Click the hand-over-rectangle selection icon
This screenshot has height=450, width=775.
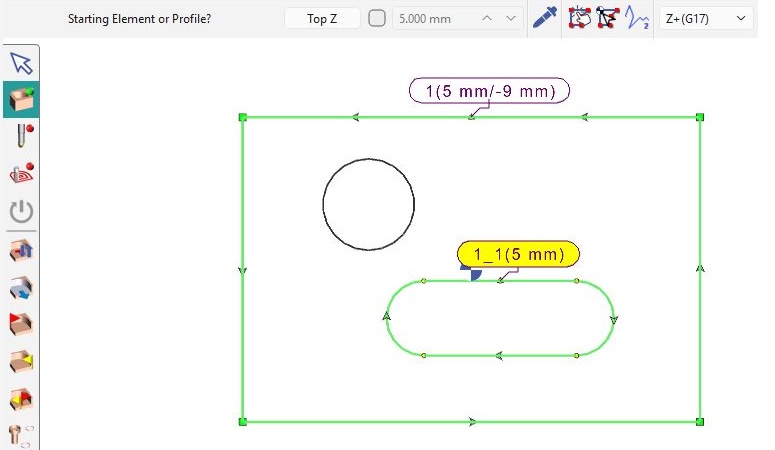(580, 18)
